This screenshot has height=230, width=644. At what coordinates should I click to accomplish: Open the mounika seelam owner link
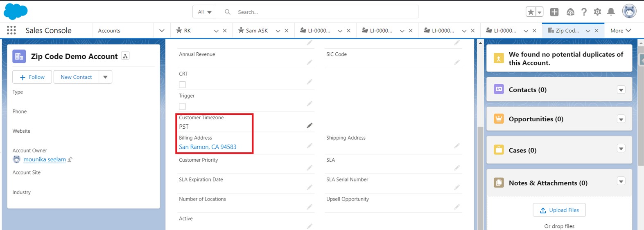point(45,159)
